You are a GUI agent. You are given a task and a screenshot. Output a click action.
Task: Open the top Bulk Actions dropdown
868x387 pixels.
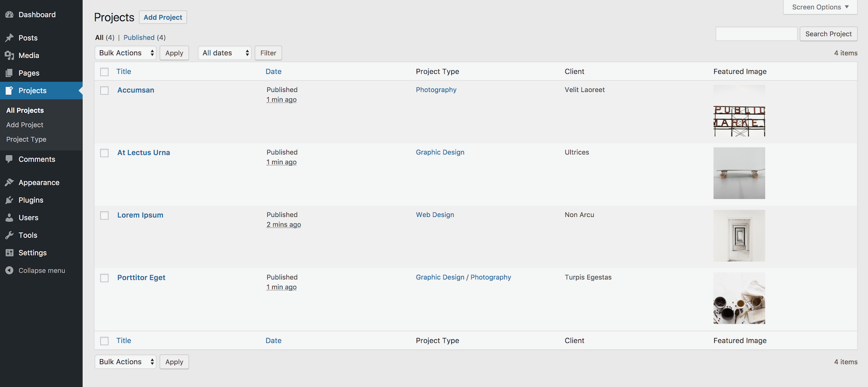pos(125,53)
